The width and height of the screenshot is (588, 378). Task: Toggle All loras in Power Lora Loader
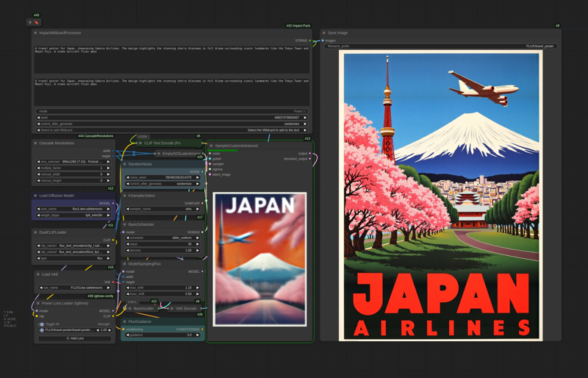point(41,324)
